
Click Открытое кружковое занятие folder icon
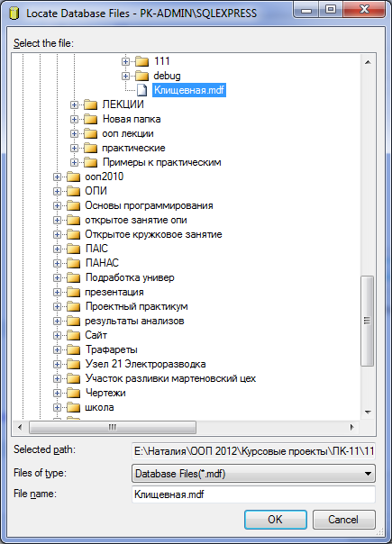coord(73,234)
